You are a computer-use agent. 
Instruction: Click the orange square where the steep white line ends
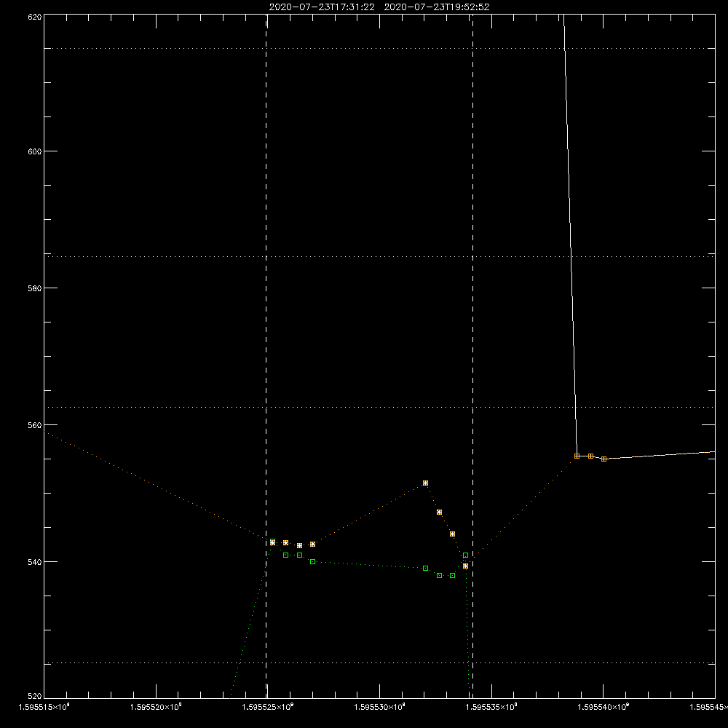(577, 456)
